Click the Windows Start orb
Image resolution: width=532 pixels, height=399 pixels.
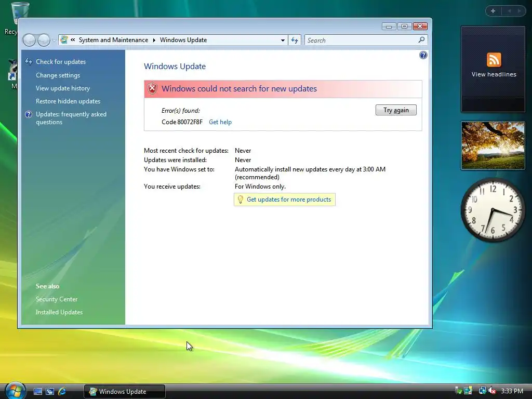(15, 391)
